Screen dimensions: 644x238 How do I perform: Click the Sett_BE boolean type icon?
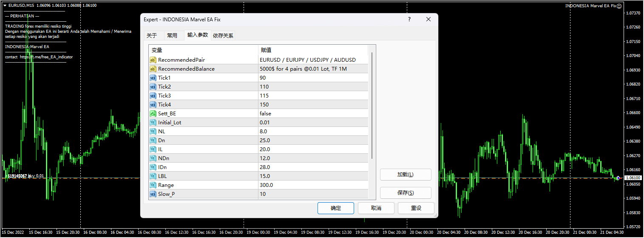tap(153, 114)
